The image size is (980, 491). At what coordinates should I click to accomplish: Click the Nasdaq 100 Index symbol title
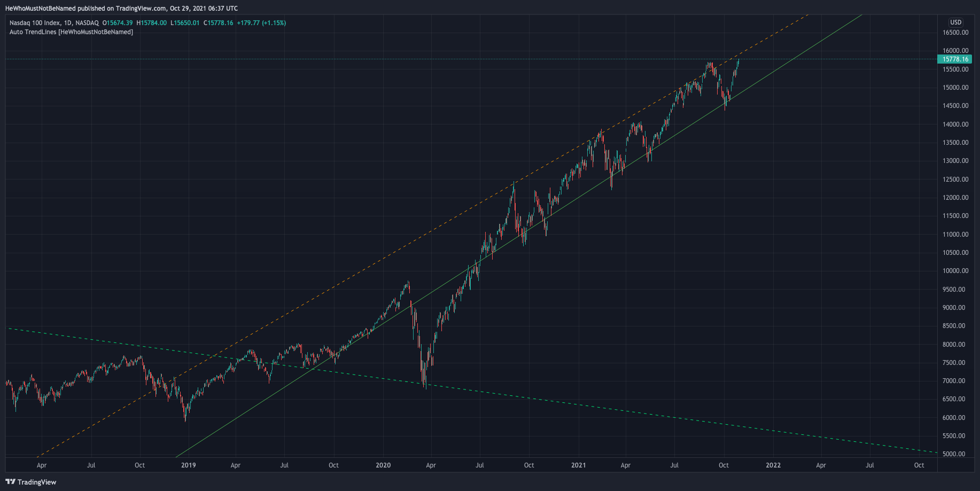click(x=34, y=23)
